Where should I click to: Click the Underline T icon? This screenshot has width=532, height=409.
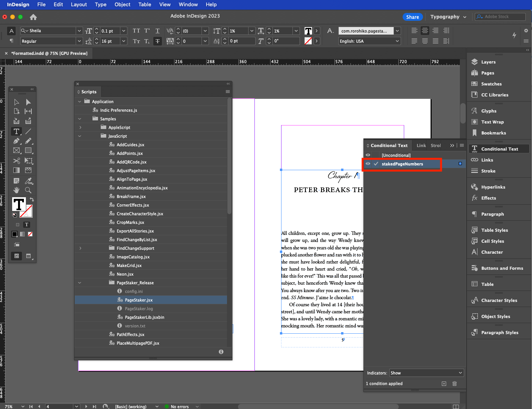[x=158, y=31]
